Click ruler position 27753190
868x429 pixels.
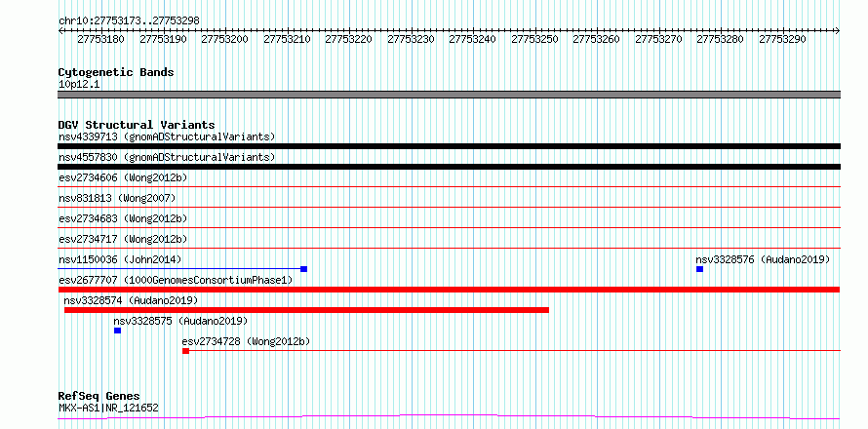163,39
